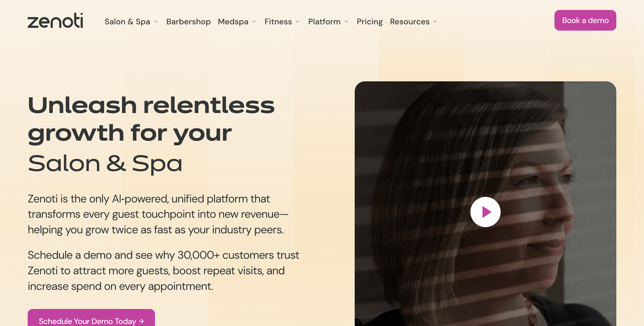The height and width of the screenshot is (326, 644).
Task: Open the Resources menu
Action: pyautogui.click(x=409, y=22)
